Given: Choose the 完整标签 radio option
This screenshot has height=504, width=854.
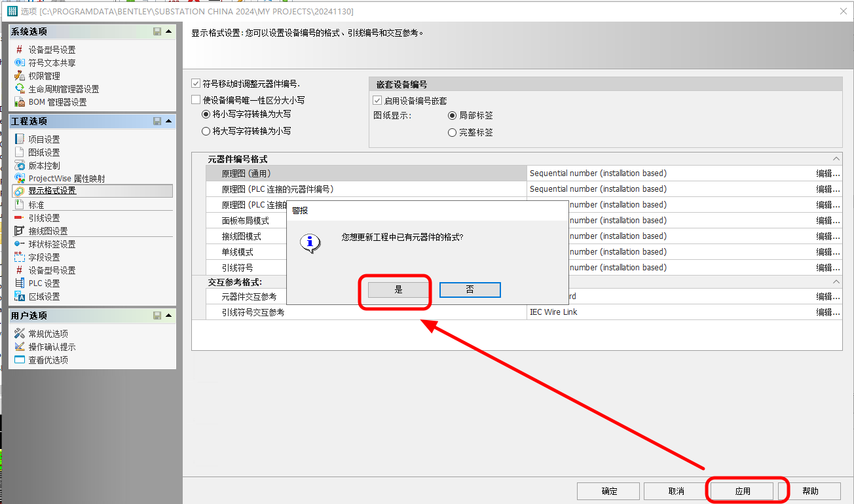Looking at the screenshot, I should click(x=452, y=132).
